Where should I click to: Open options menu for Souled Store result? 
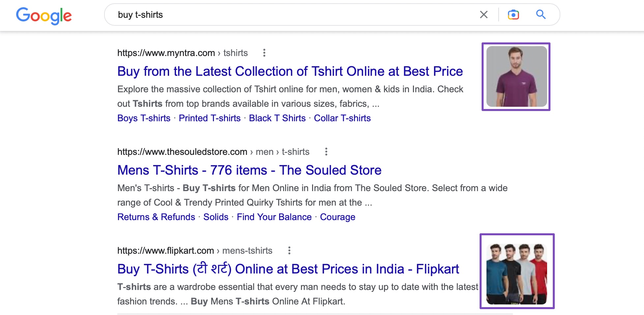(326, 152)
